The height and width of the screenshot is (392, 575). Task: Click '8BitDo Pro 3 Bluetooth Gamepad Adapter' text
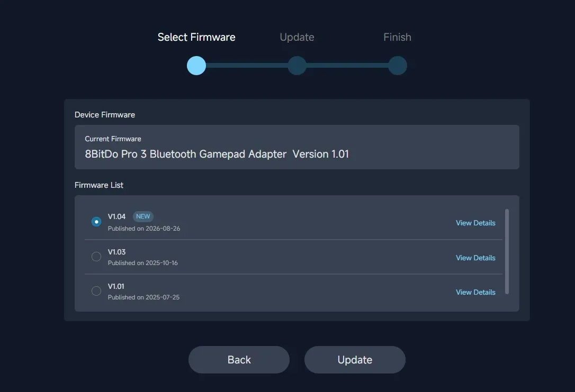coord(185,154)
